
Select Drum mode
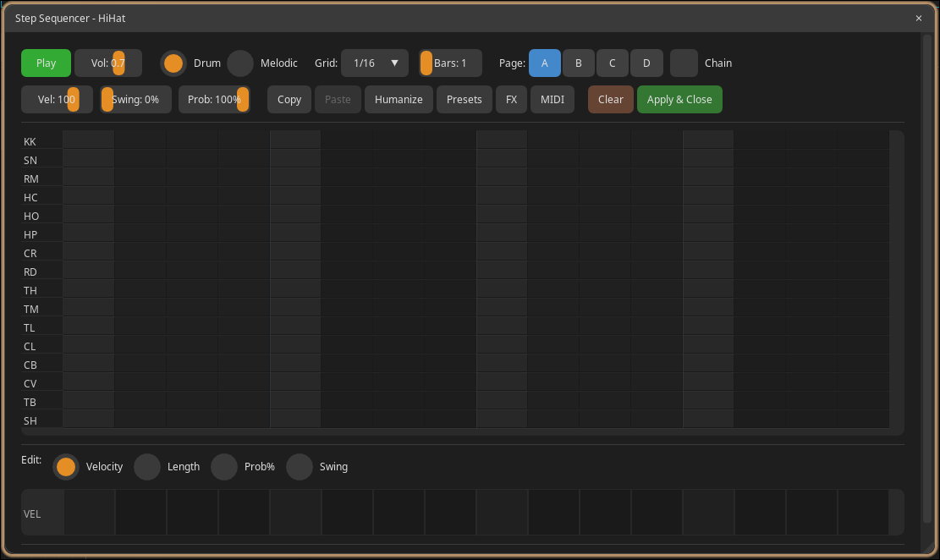pos(173,63)
